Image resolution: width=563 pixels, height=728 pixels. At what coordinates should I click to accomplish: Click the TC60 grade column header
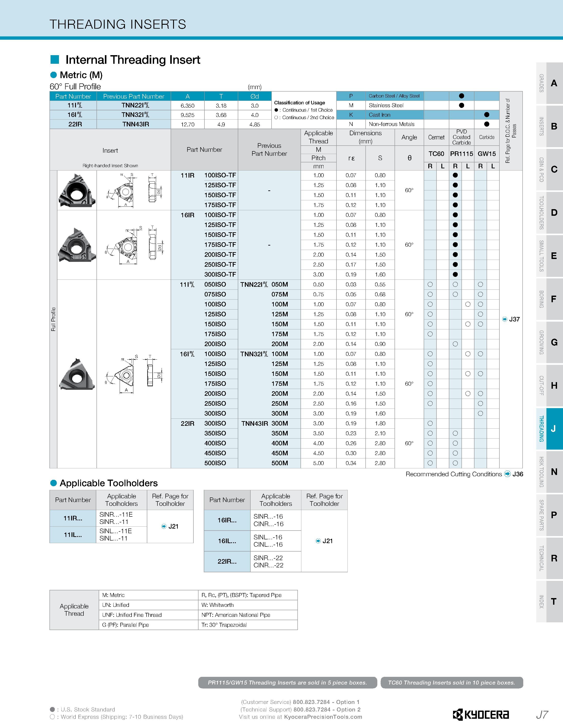436,154
